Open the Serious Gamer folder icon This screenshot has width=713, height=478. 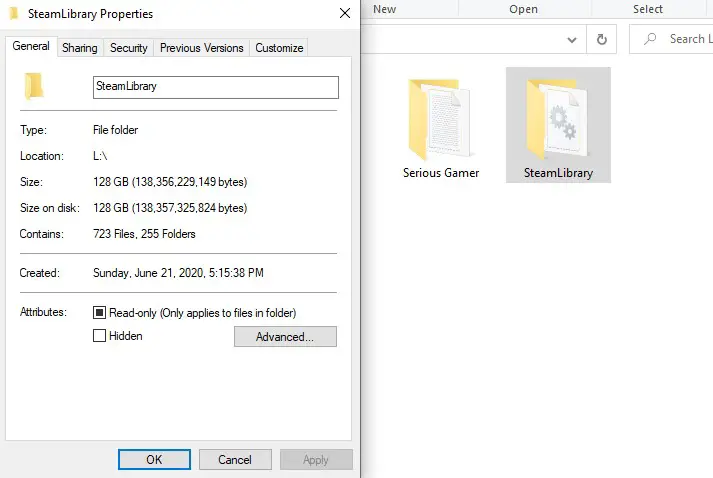(440, 119)
